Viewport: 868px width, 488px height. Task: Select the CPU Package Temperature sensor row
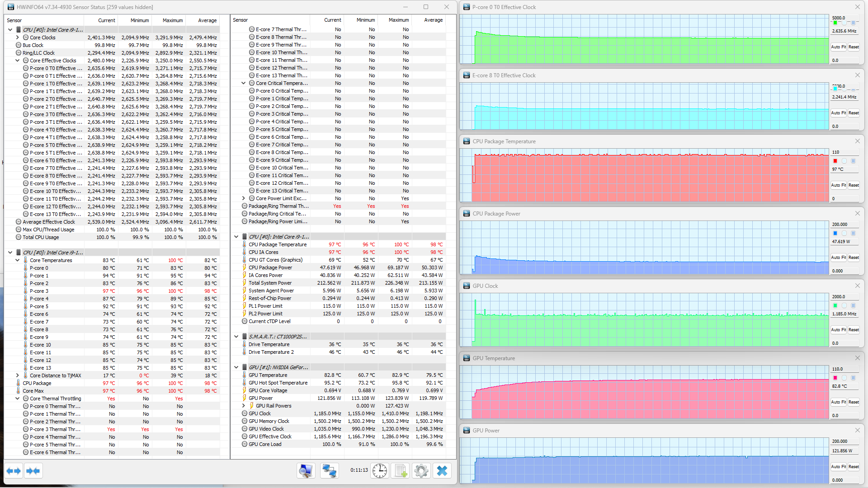[x=277, y=244]
